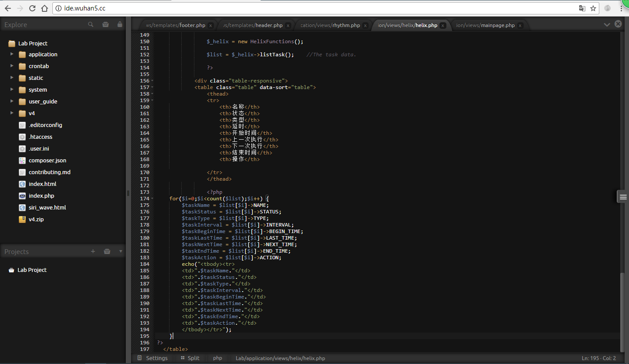Click the browser translate page icon
The height and width of the screenshot is (364, 629).
click(582, 8)
